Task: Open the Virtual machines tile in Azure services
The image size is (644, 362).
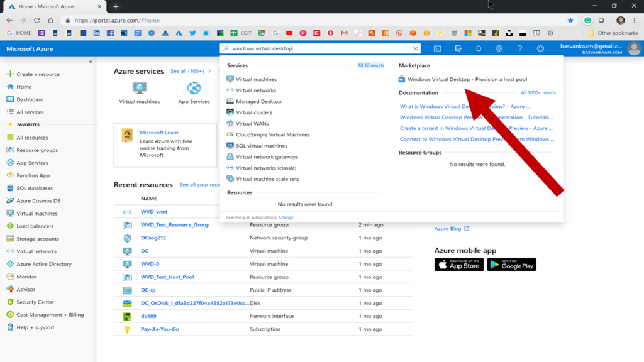Action: (139, 93)
